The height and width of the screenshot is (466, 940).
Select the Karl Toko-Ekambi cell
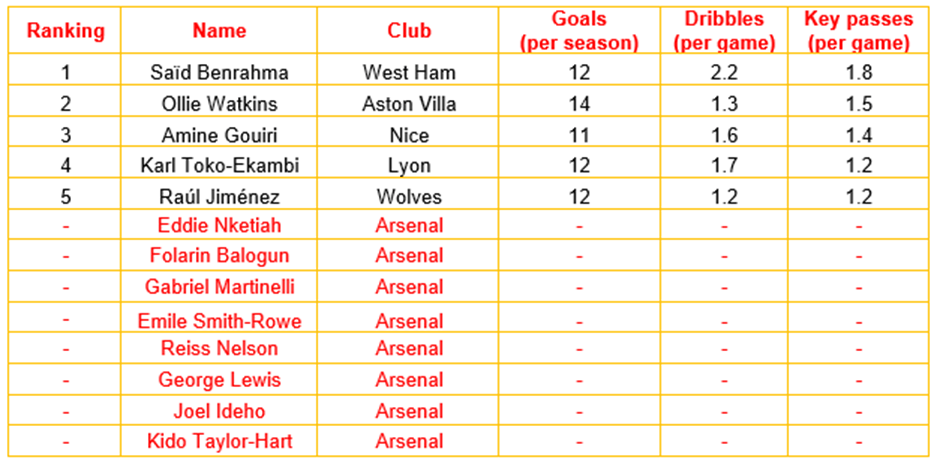pos(219,166)
